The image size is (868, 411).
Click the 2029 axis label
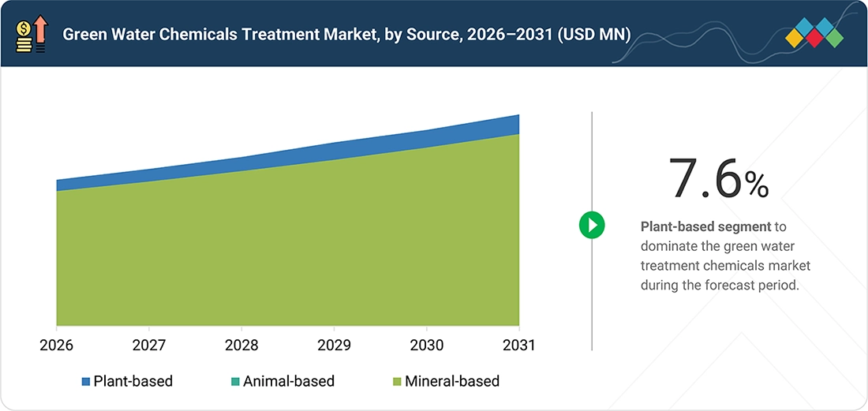pyautogui.click(x=334, y=346)
